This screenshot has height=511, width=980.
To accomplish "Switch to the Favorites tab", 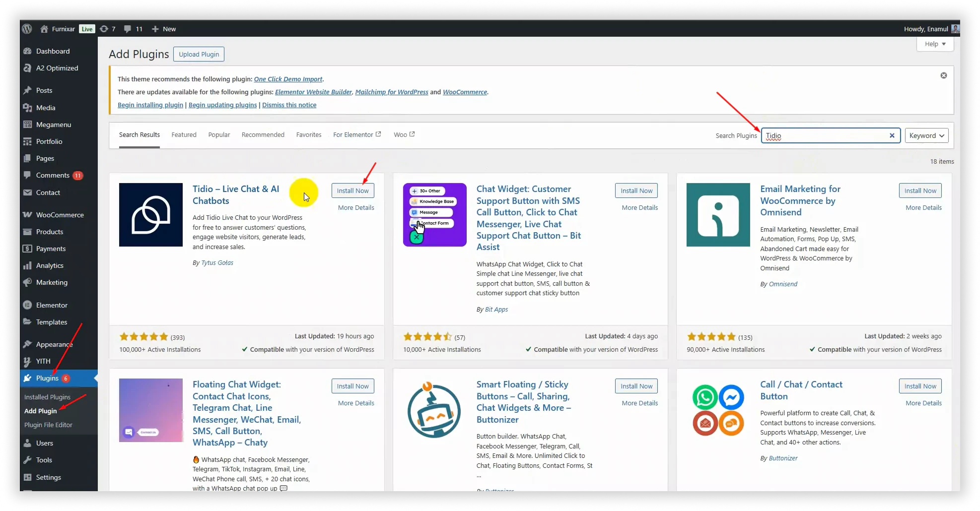I will (309, 134).
